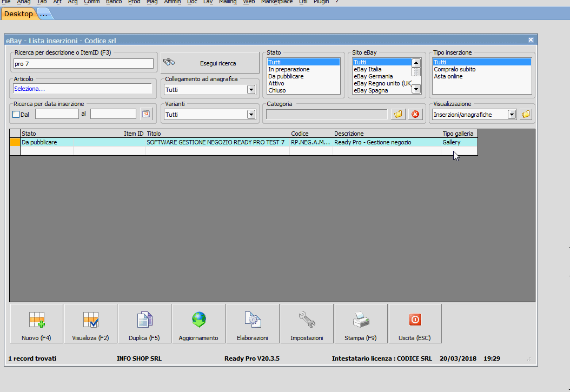Click folder icon next to Visualizzazione
Viewport: 570px width, 392px height.
tap(526, 115)
